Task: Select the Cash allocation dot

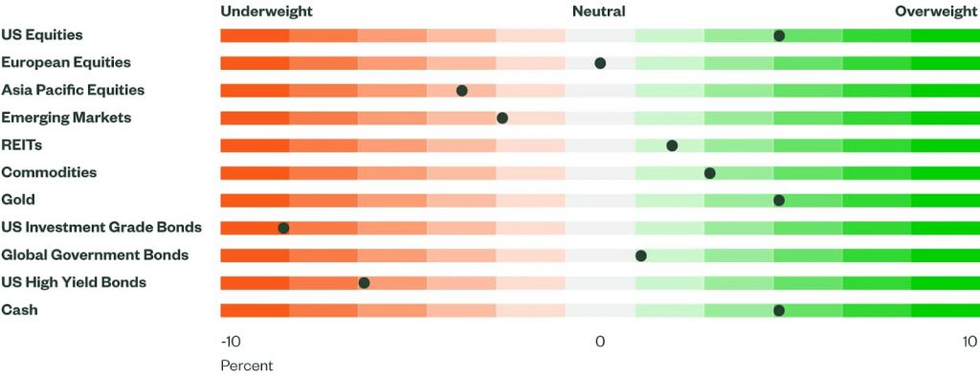Action: click(x=779, y=310)
